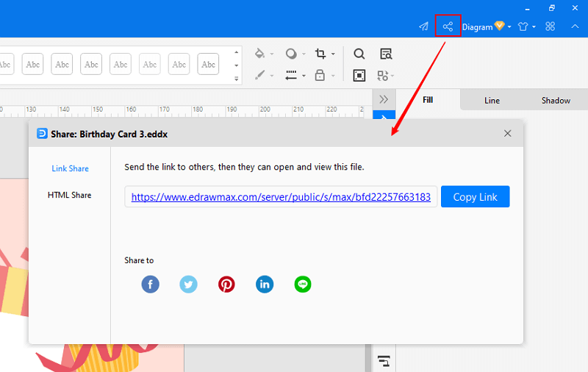Click the blue active side panel icon
The height and width of the screenshot is (372, 588).
tap(384, 115)
